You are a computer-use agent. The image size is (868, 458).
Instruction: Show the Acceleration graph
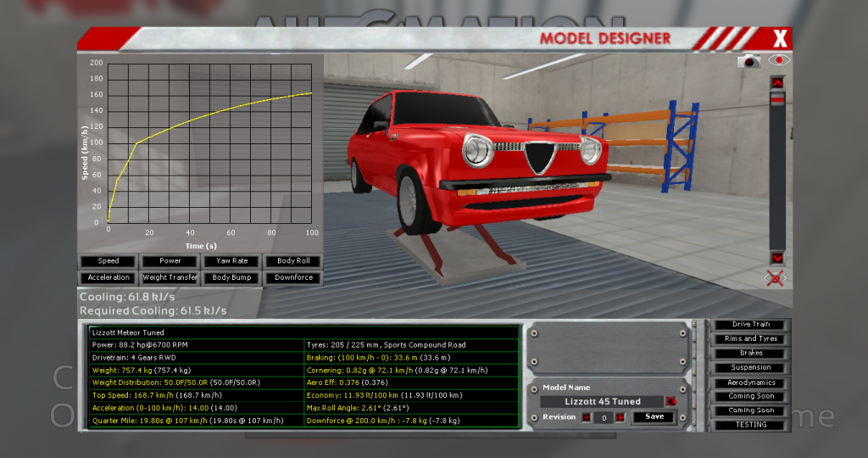[108, 277]
